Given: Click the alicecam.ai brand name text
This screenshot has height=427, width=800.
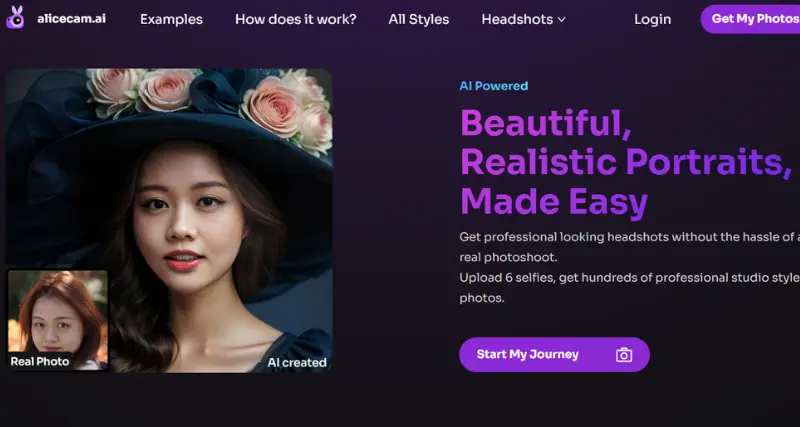Looking at the screenshot, I should click(70, 19).
